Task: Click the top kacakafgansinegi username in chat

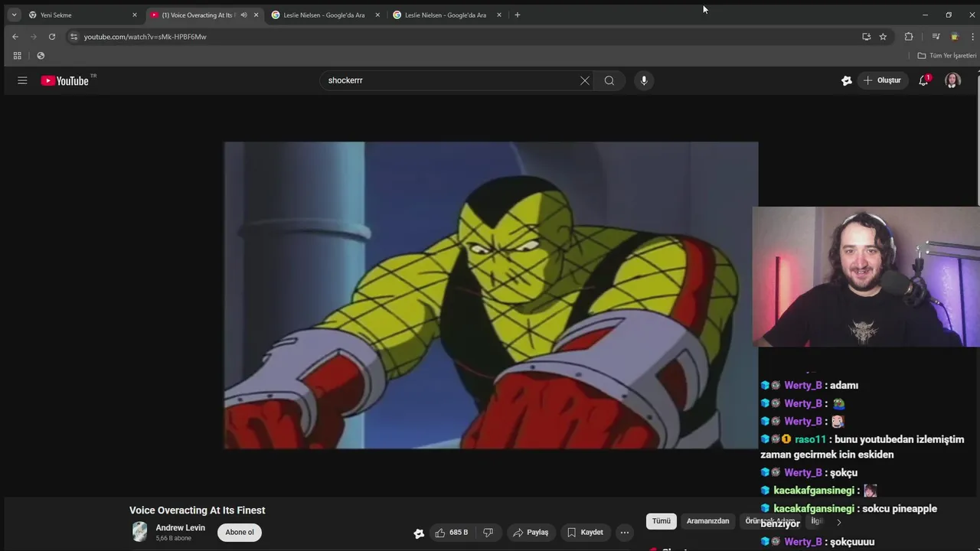Action: 814,491
